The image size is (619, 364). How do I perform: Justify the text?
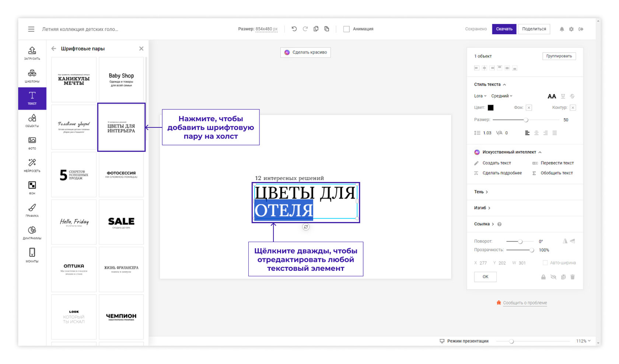pyautogui.click(x=555, y=133)
